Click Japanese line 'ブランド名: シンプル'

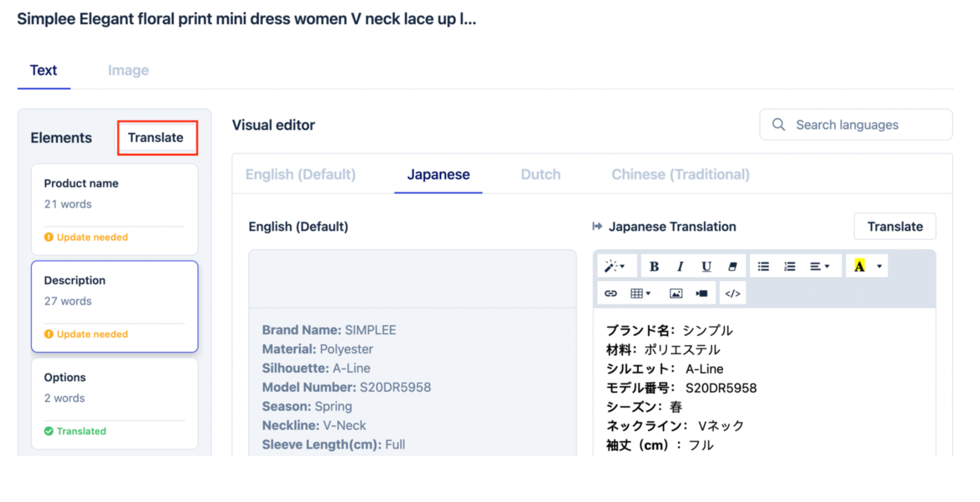pyautogui.click(x=669, y=330)
